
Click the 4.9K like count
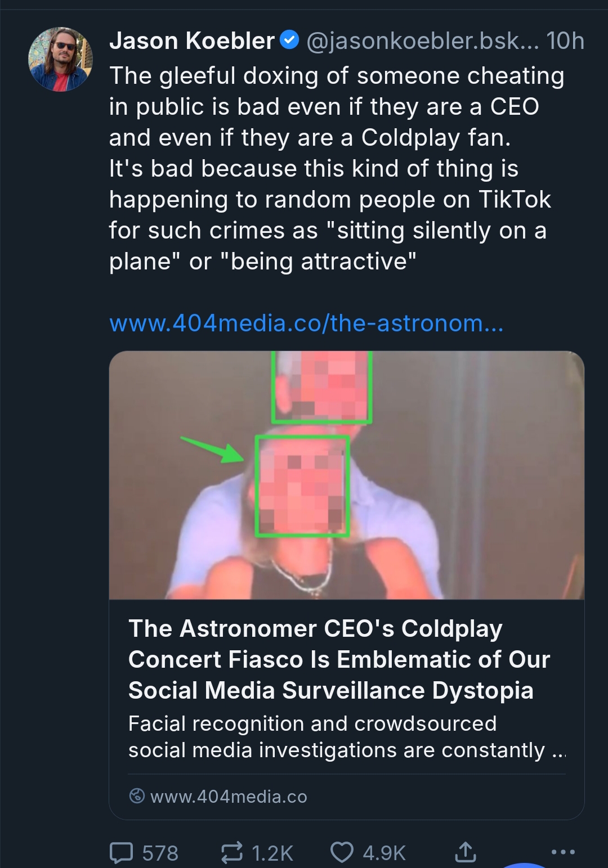pyautogui.click(x=384, y=853)
